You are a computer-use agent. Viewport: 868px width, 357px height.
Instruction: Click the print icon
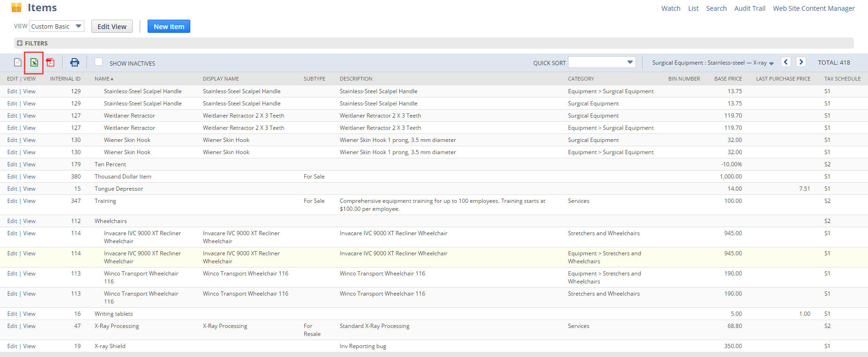coord(75,62)
